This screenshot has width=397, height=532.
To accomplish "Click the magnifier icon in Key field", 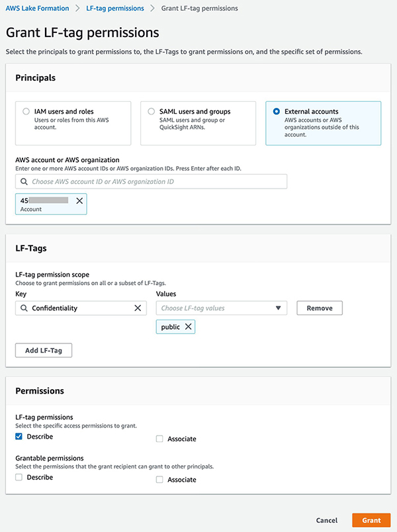I will pyautogui.click(x=24, y=308).
